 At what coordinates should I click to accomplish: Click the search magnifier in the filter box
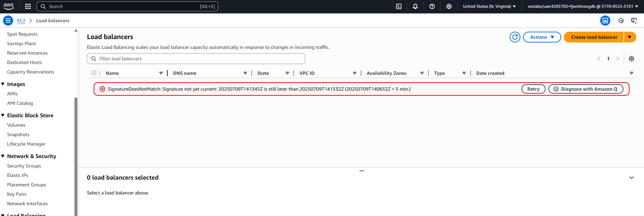[x=94, y=59]
